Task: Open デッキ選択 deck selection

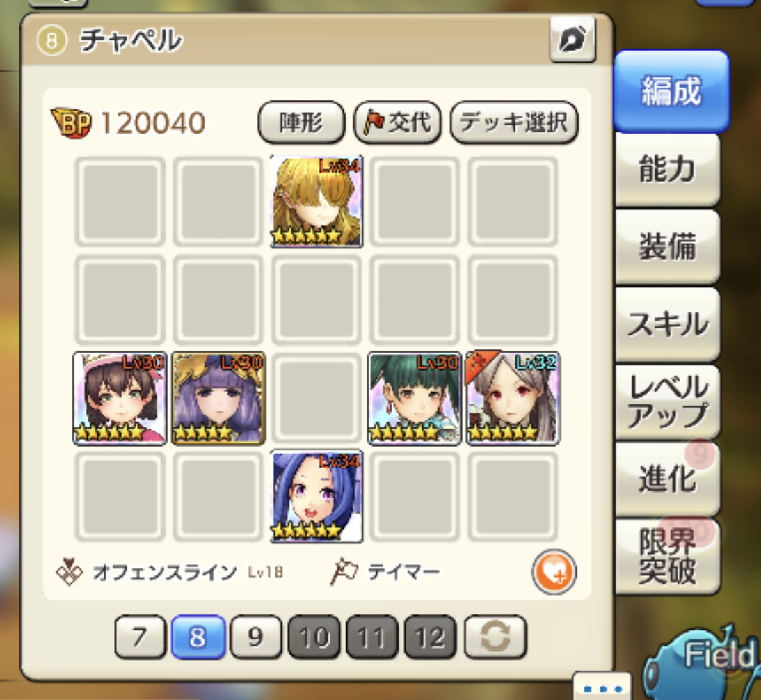Action: (515, 122)
